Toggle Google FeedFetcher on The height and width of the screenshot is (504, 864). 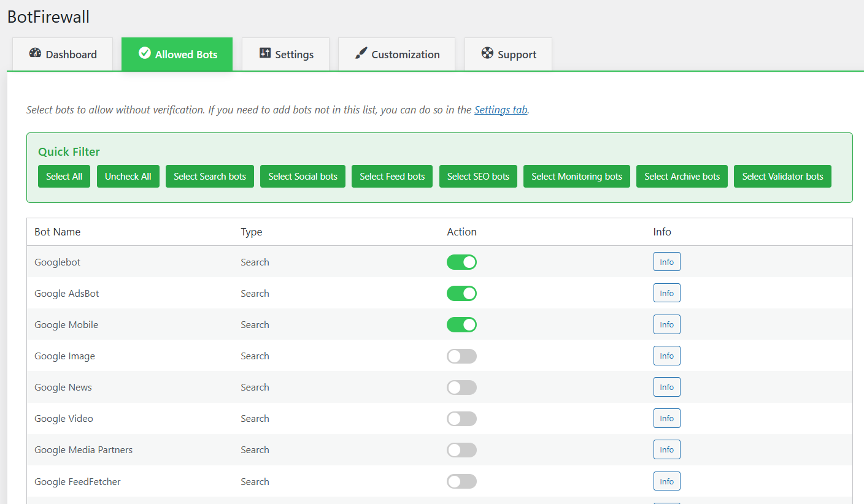click(x=461, y=481)
